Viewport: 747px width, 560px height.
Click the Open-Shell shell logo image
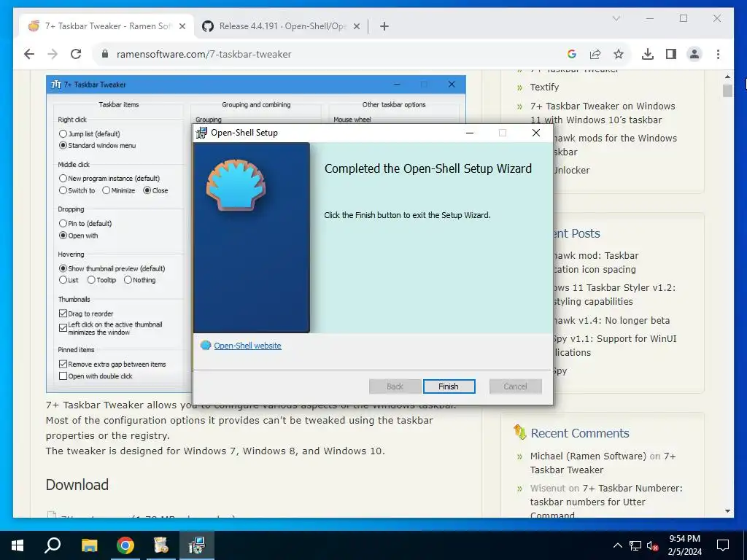click(x=236, y=184)
